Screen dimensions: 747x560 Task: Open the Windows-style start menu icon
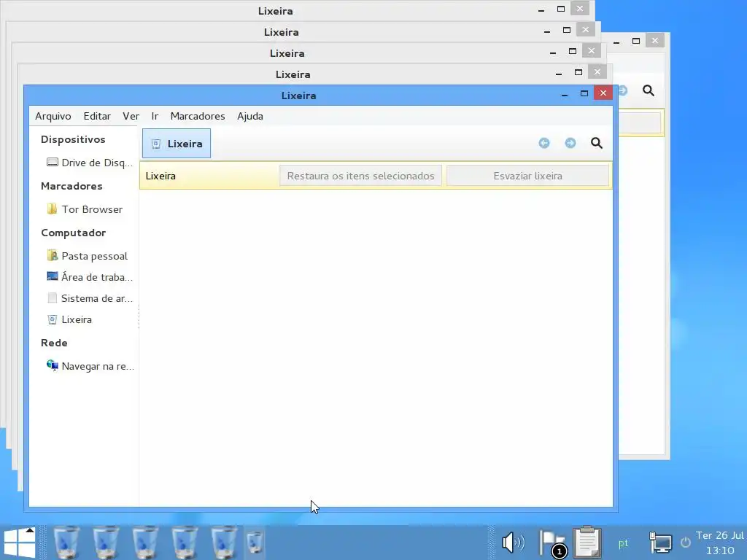(x=20, y=542)
